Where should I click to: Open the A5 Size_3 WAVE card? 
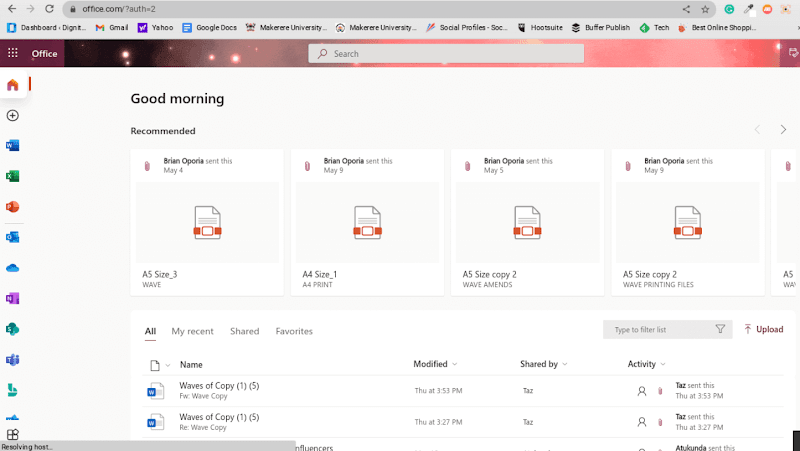coord(207,222)
